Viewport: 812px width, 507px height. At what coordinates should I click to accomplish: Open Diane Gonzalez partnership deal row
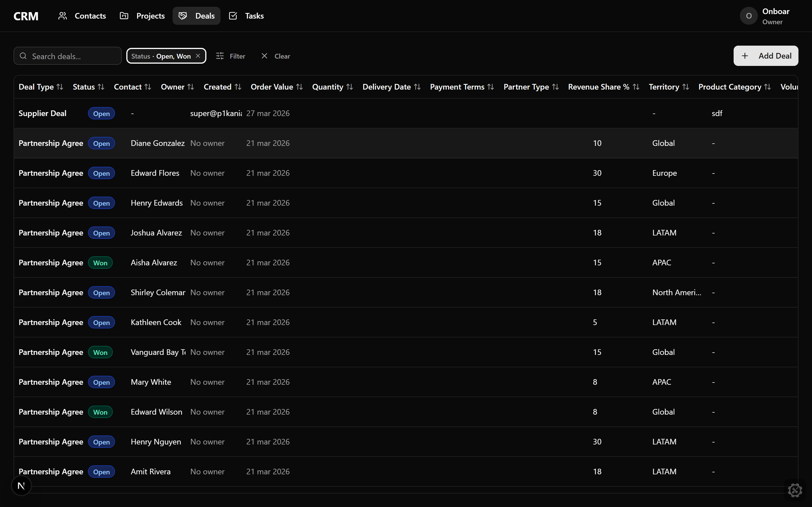tap(157, 143)
